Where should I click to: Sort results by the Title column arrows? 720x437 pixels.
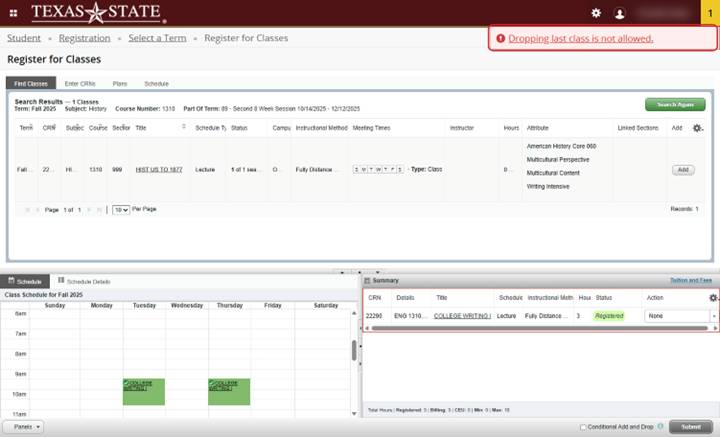[x=183, y=128]
